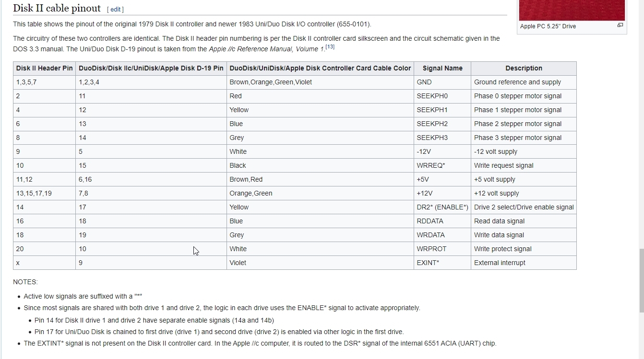
Task: Click 'Phase 0 stepper motor signal' description
Action: tap(524, 96)
